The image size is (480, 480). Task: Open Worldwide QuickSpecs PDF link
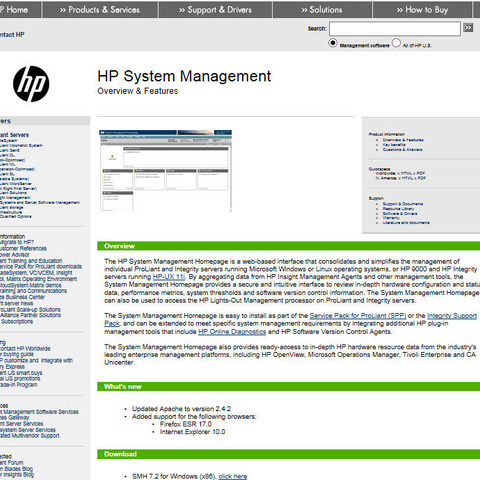click(421, 173)
